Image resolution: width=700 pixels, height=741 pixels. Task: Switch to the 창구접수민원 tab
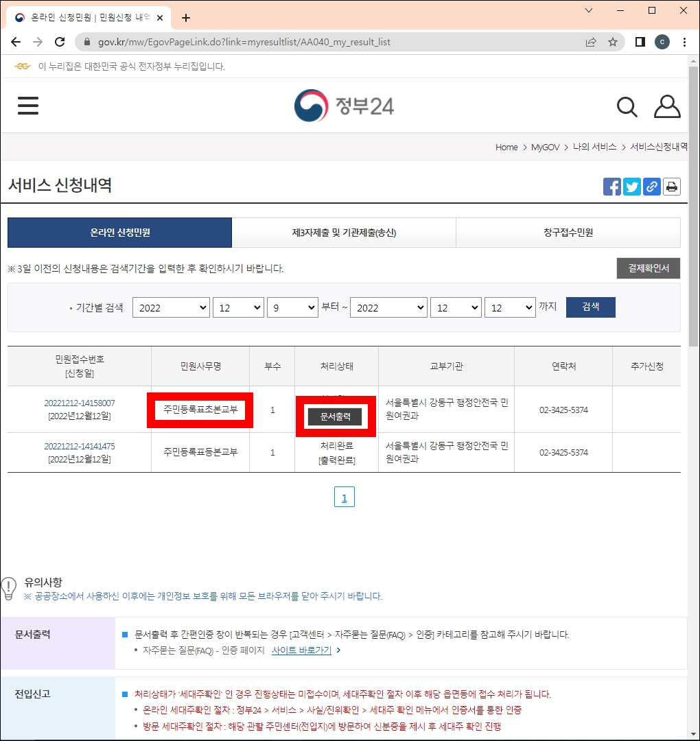point(568,233)
